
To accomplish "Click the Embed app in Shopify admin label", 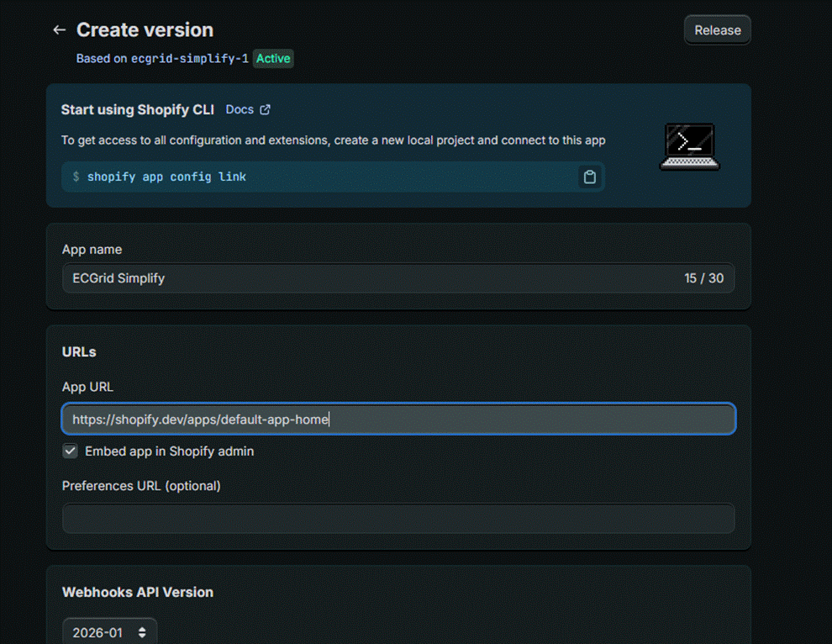I will click(x=169, y=451).
